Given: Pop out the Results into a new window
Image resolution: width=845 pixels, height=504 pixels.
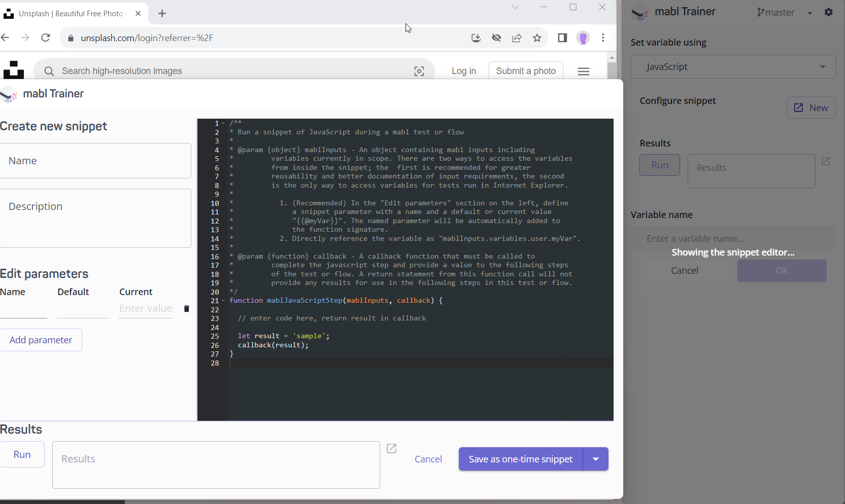Looking at the screenshot, I should [391, 449].
